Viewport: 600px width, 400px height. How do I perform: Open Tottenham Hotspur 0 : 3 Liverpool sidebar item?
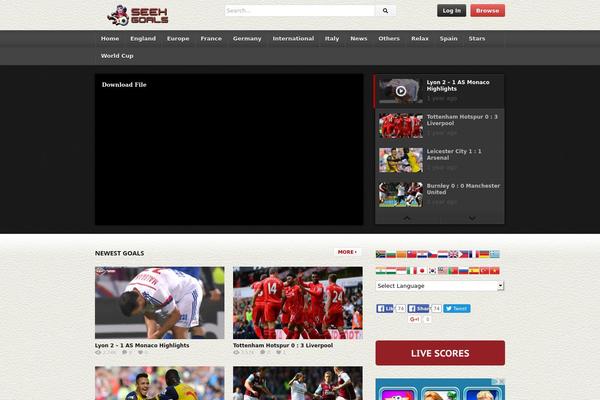tap(440, 126)
